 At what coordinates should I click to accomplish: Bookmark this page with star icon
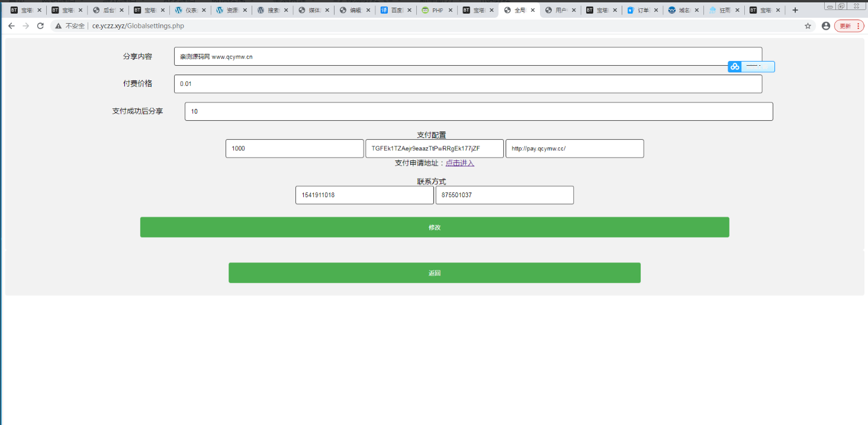(808, 26)
